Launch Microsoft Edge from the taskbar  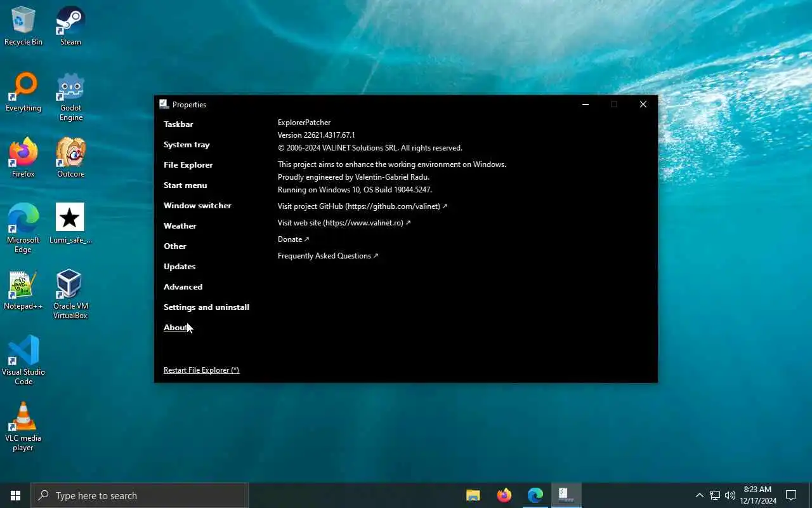(x=535, y=495)
